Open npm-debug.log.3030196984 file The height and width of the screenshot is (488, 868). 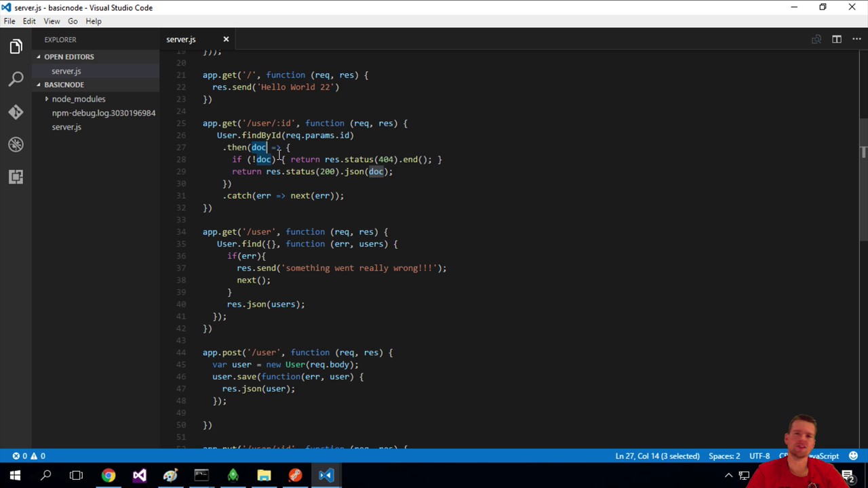click(x=104, y=113)
